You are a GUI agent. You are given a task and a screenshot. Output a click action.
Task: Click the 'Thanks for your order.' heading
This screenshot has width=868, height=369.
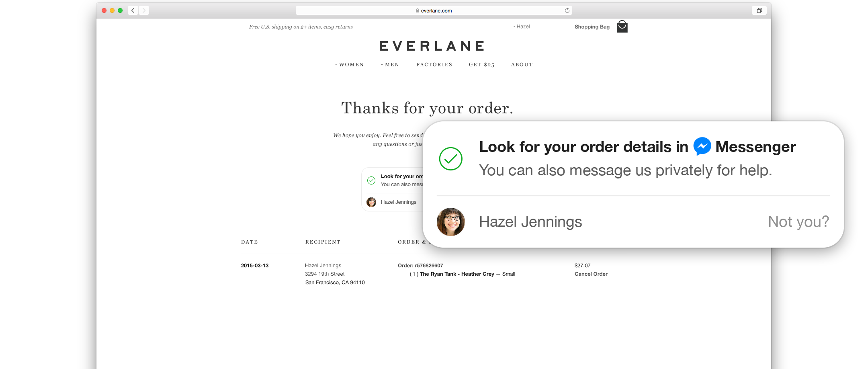coord(427,108)
